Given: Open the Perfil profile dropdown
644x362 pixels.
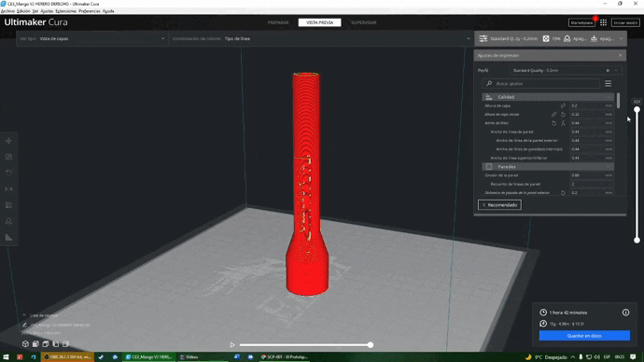Looking at the screenshot, I should pyautogui.click(x=566, y=71).
